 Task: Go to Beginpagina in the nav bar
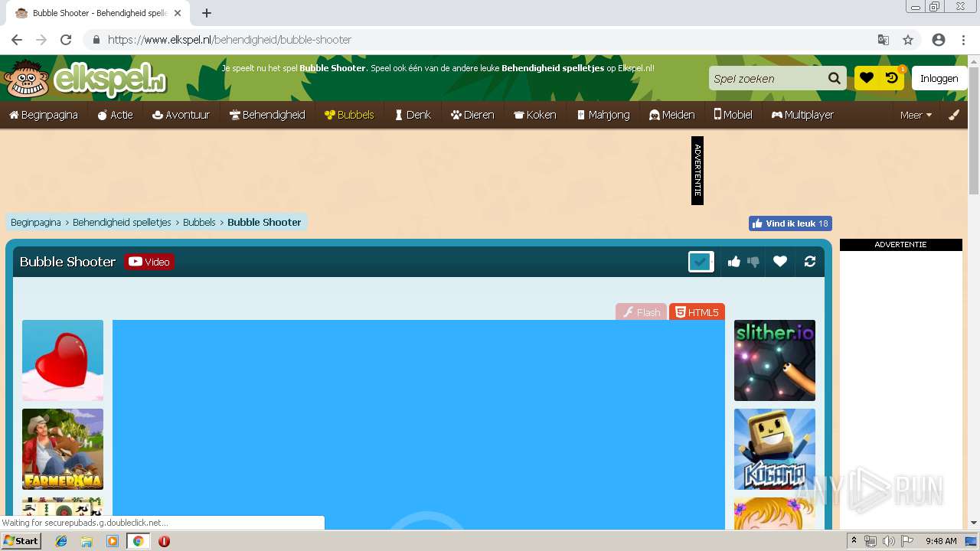tap(44, 115)
